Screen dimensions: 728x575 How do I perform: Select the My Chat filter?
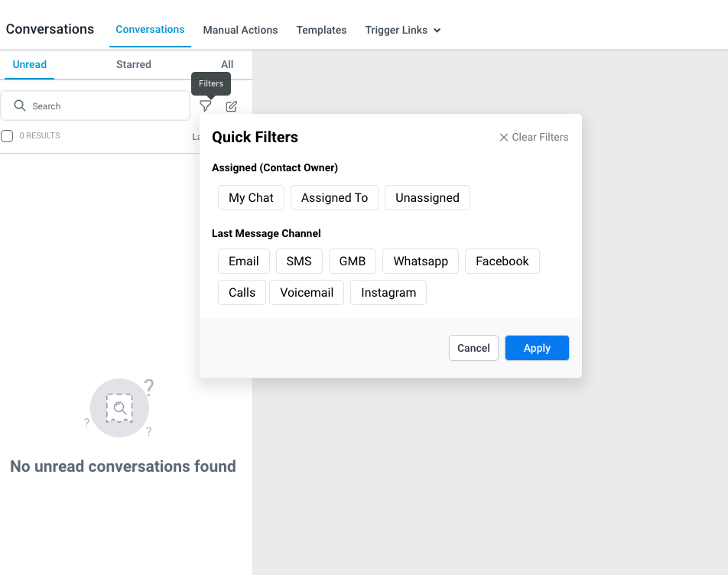(x=251, y=197)
